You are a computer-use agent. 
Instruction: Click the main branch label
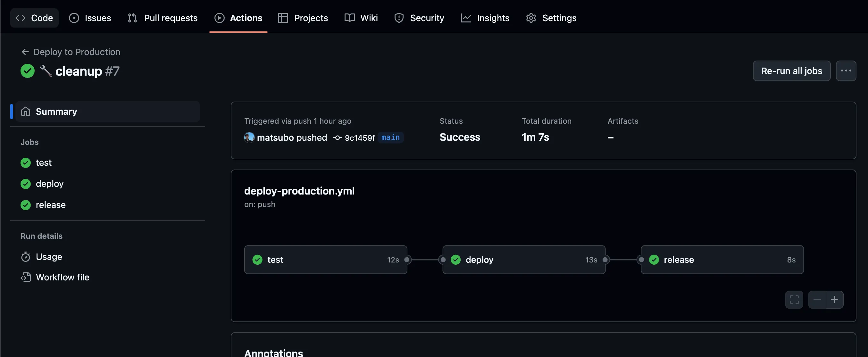[x=390, y=137]
